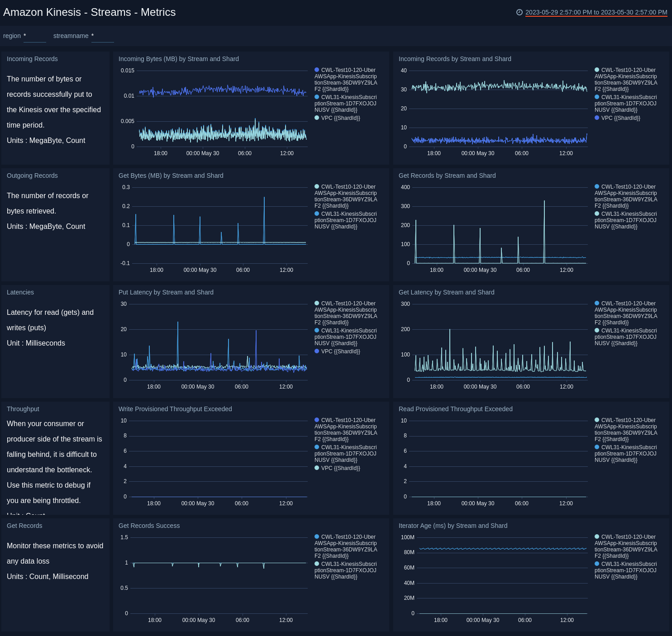Click the CWL31 legend dot in Get Records Success panel

click(x=316, y=564)
